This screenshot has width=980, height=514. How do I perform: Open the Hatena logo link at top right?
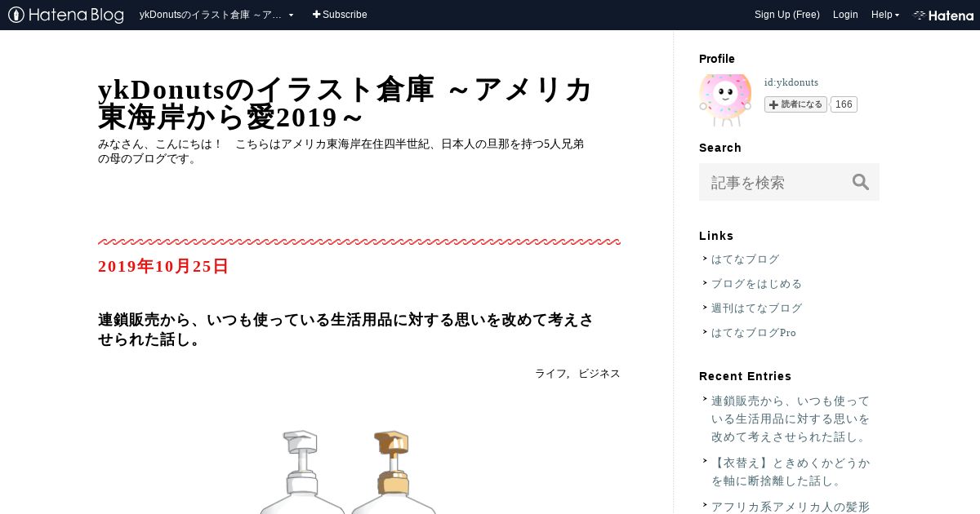pyautogui.click(x=943, y=15)
